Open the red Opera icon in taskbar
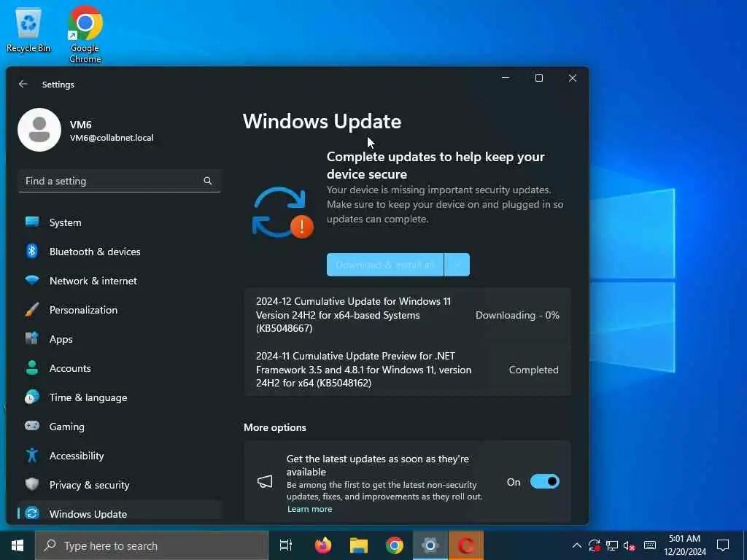The height and width of the screenshot is (560, 747). (x=466, y=545)
